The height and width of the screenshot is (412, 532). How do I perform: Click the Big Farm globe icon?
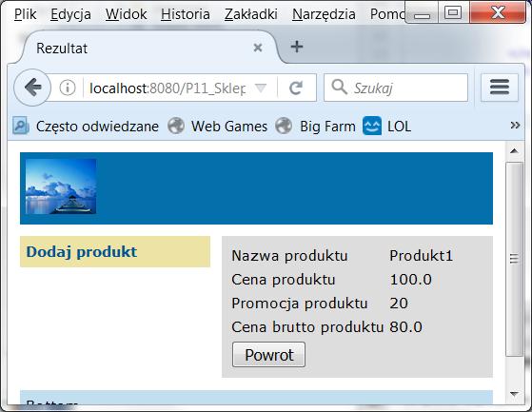284,127
